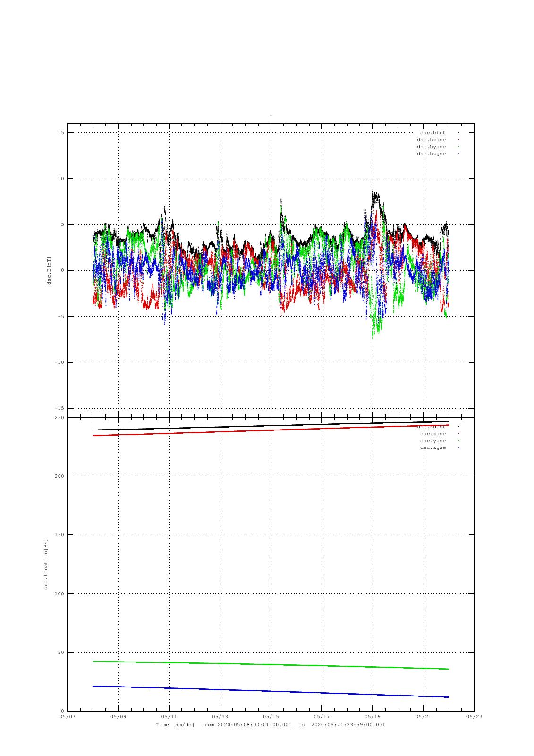
Task: Click the 05/19 date tick label
Action: point(373,716)
